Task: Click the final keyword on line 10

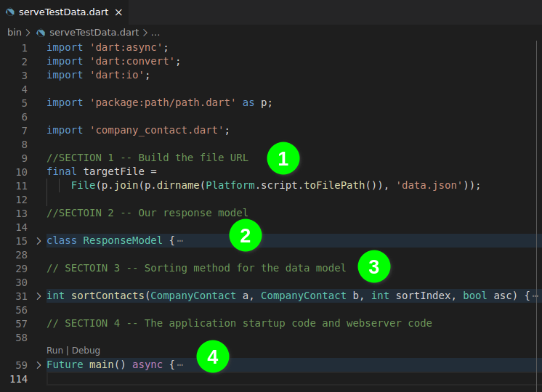Action: [62, 171]
